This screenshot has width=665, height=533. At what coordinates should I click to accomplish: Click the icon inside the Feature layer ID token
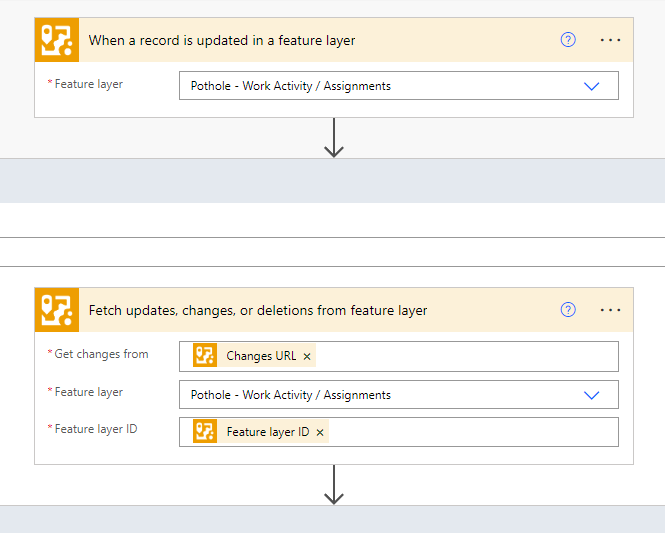[x=205, y=432]
